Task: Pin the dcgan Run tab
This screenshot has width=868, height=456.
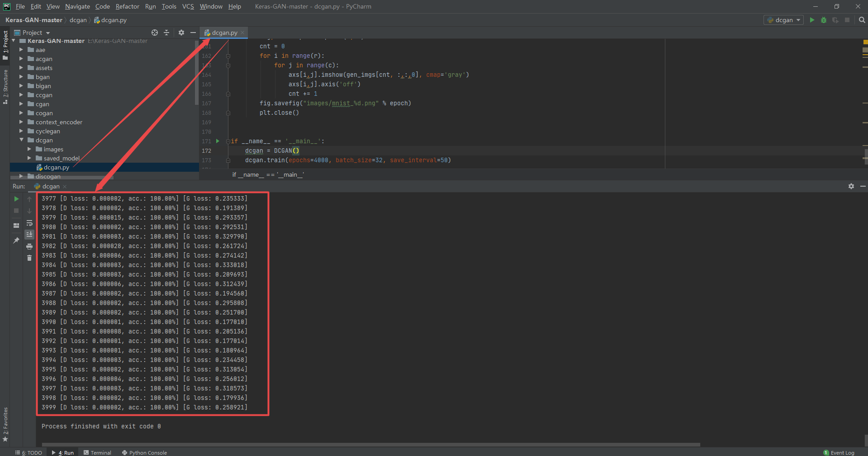Action: (16, 240)
